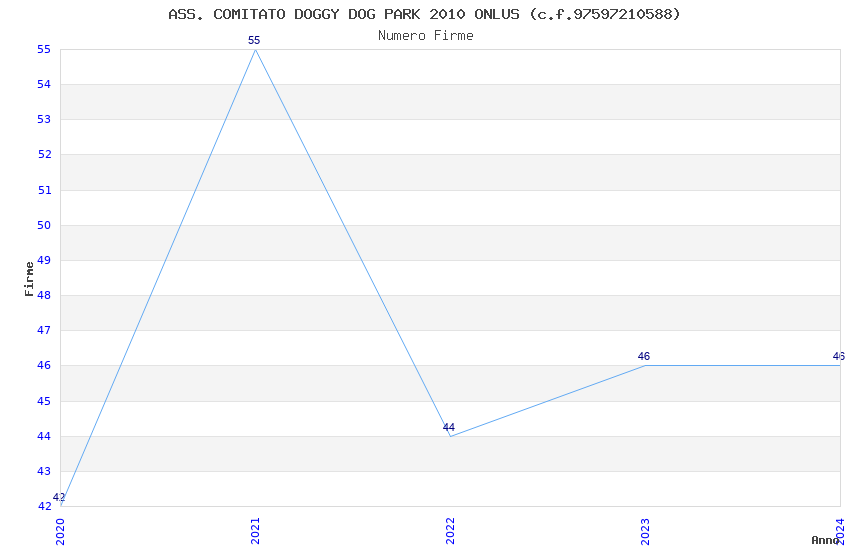Click the Numero Firme subtitle
The width and height of the screenshot is (850, 550).
[x=426, y=36]
